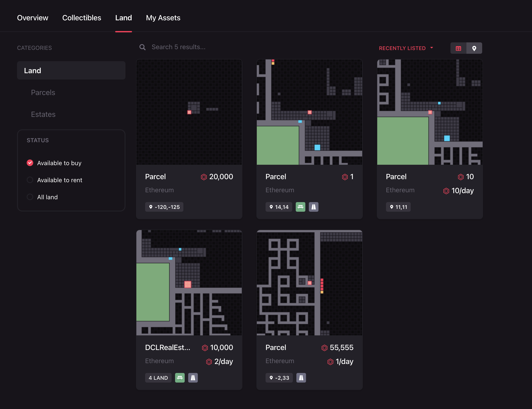The width and height of the screenshot is (532, 409).
Task: Click the search magnifier icon
Action: click(143, 47)
